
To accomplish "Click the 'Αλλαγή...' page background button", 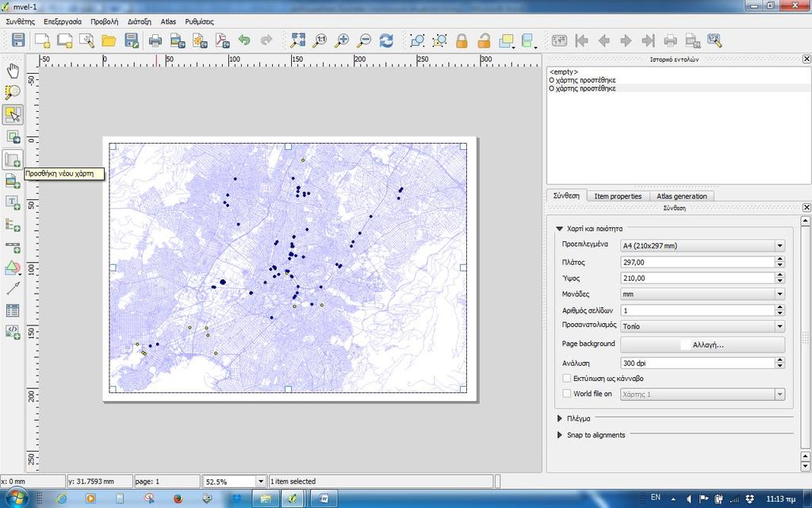I will click(x=703, y=344).
